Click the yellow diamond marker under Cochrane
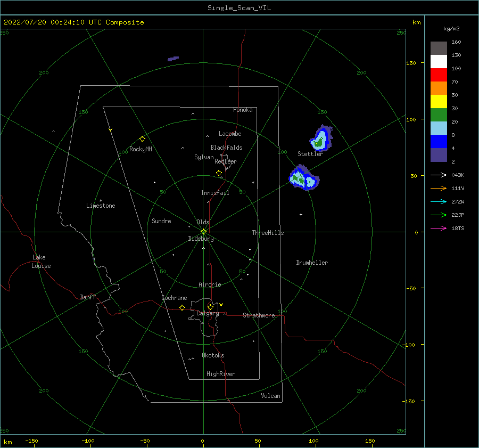The image size is (479, 448). click(x=182, y=307)
